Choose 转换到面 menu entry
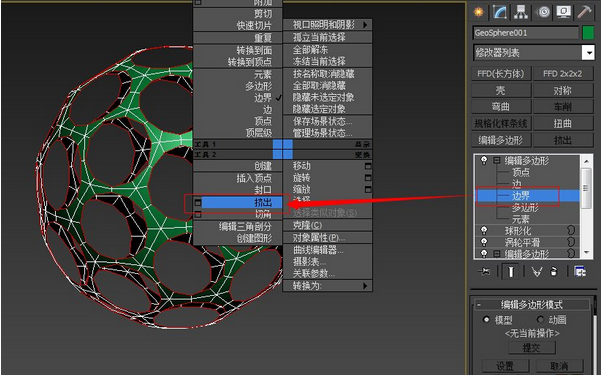This screenshot has height=375, width=601. pyautogui.click(x=254, y=50)
